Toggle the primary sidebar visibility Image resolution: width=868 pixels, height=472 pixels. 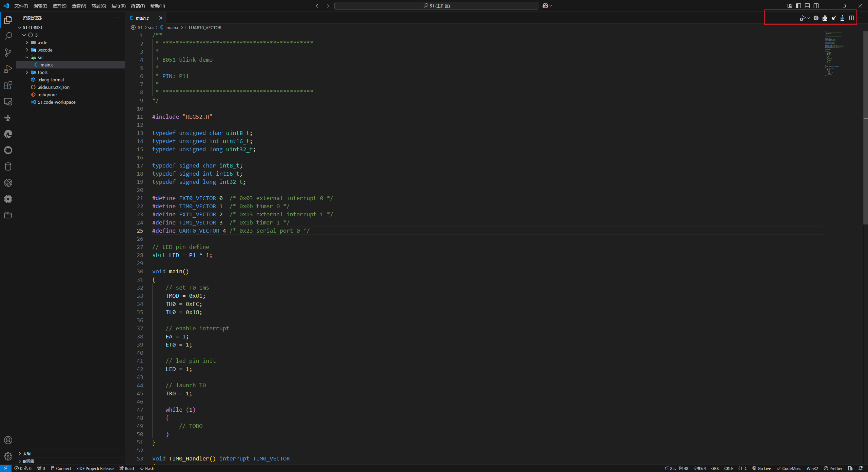798,6
